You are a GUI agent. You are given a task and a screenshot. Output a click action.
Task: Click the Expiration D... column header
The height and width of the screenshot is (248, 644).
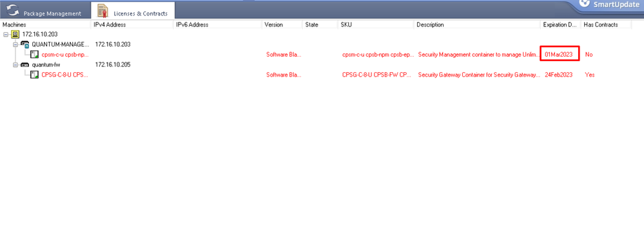[x=561, y=24]
